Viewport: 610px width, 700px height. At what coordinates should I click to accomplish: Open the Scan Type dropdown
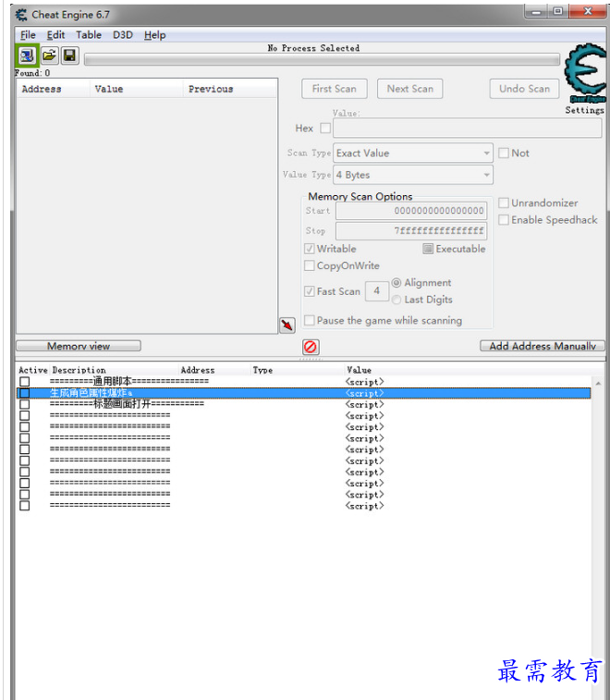click(413, 154)
